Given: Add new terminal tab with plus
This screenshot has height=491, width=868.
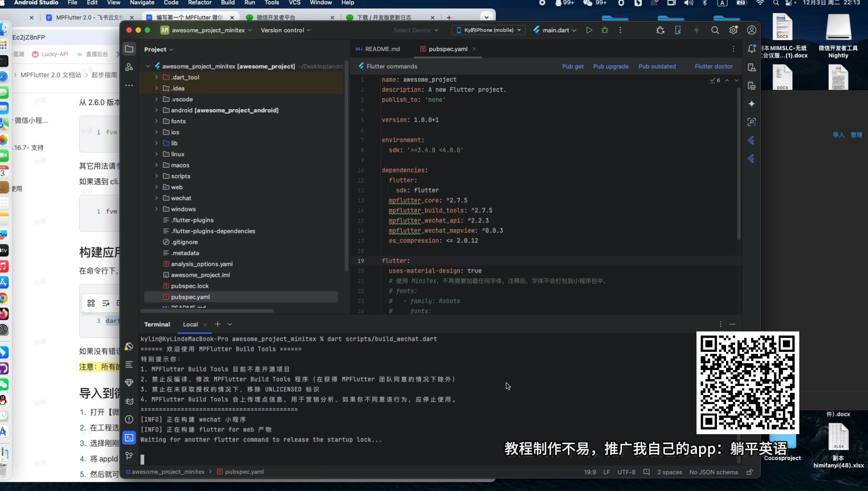Looking at the screenshot, I should (217, 324).
